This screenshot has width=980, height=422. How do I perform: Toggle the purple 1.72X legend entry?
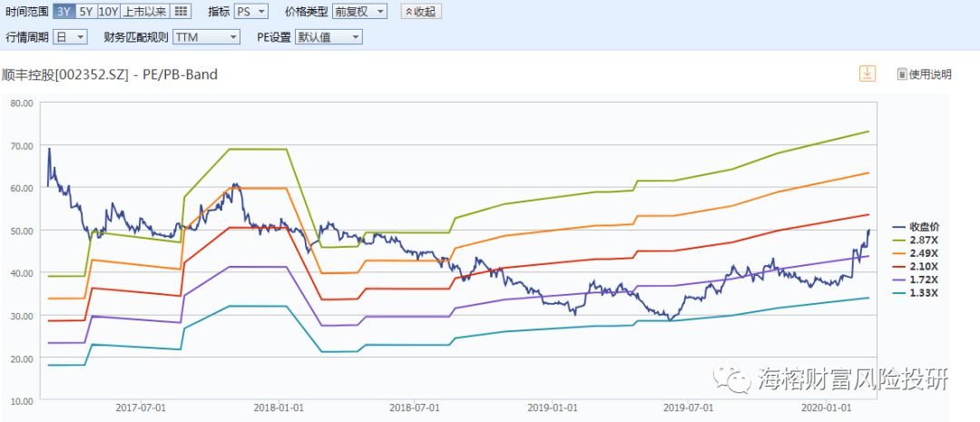pos(916,280)
